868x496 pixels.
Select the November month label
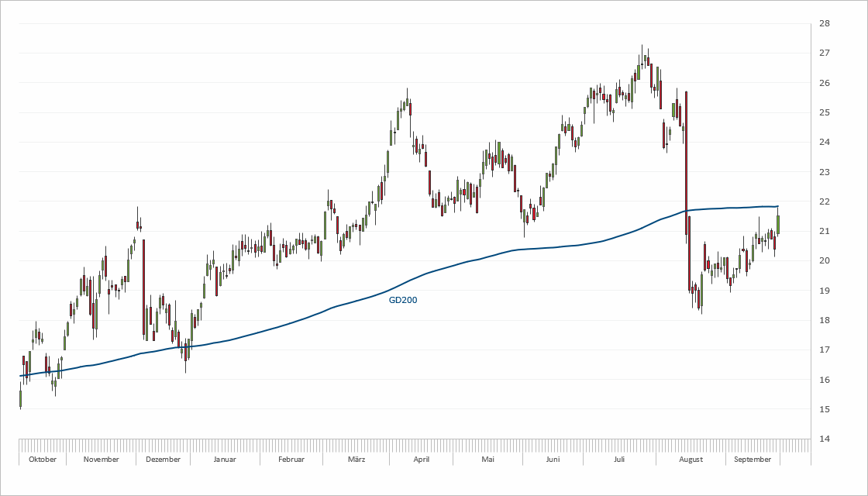pos(101,460)
